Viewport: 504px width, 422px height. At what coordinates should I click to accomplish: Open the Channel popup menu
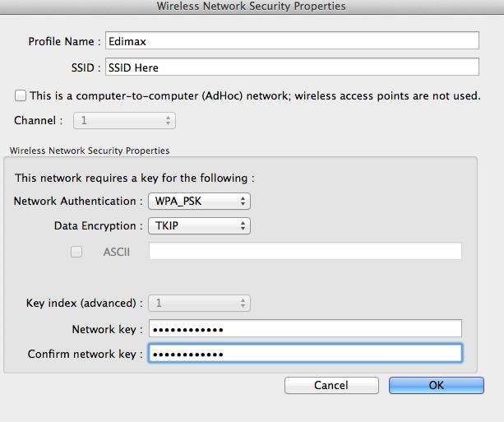click(124, 121)
